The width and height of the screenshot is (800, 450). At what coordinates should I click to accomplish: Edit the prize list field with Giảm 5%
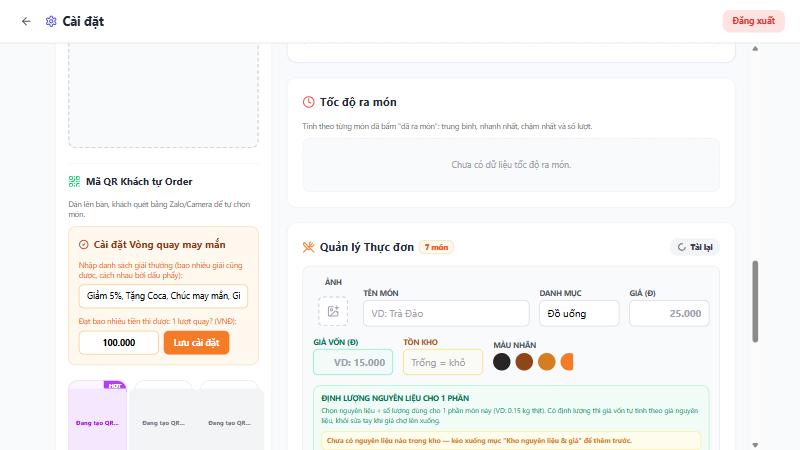(x=163, y=296)
